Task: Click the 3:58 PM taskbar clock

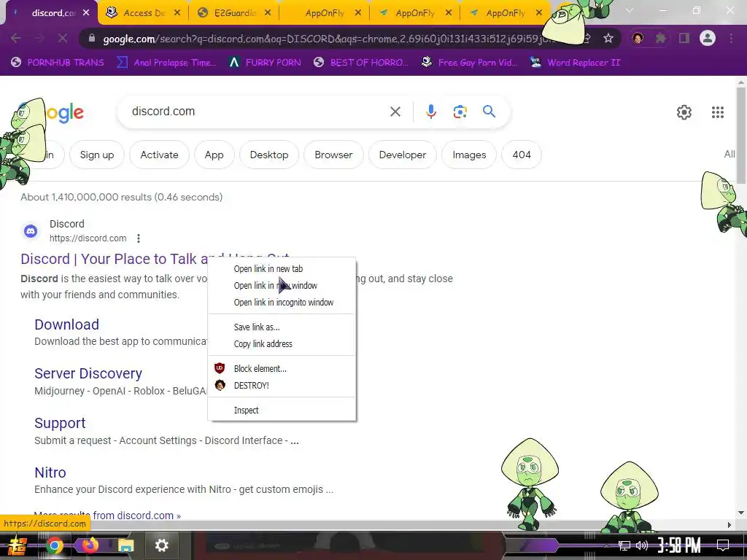Action: pos(679,545)
